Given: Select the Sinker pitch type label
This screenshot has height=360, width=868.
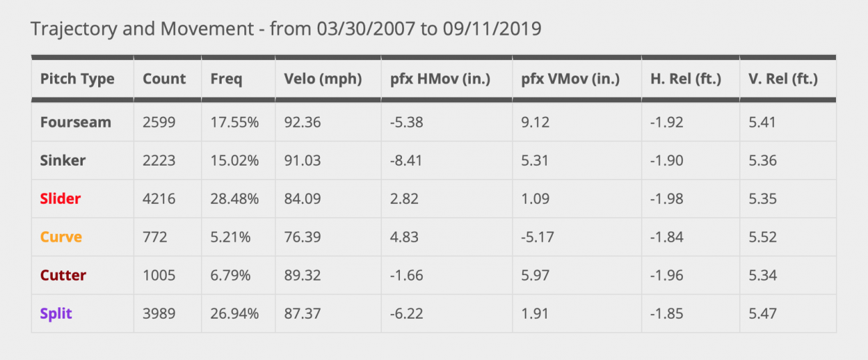Looking at the screenshot, I should (x=63, y=160).
